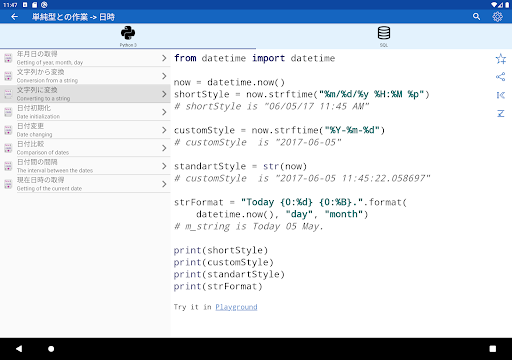Click the 'print(shortStyle)' code line
Viewport: 512px width, 360px height.
point(221,250)
